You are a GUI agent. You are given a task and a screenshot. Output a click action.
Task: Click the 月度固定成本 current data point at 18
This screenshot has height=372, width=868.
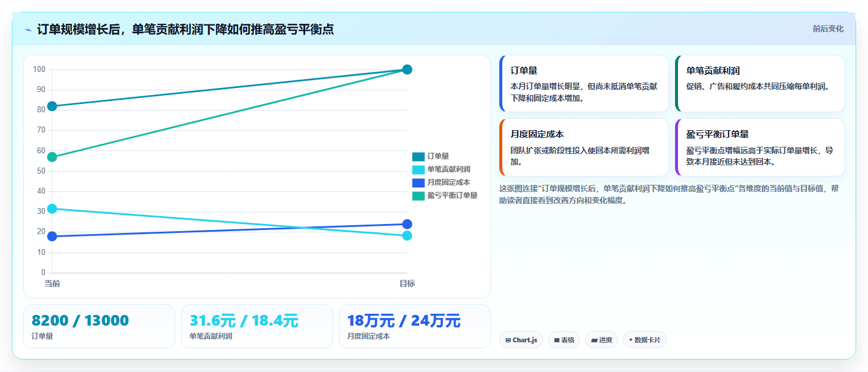tap(52, 237)
